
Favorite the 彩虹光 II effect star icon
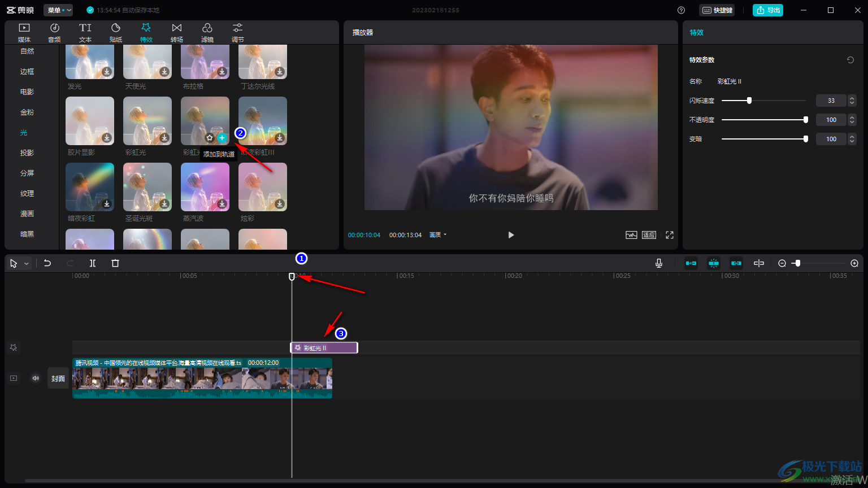(210, 138)
